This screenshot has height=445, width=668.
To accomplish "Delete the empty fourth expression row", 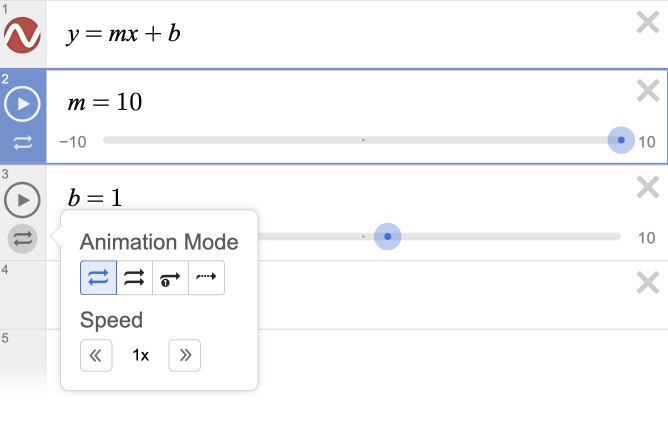I will coord(648,283).
